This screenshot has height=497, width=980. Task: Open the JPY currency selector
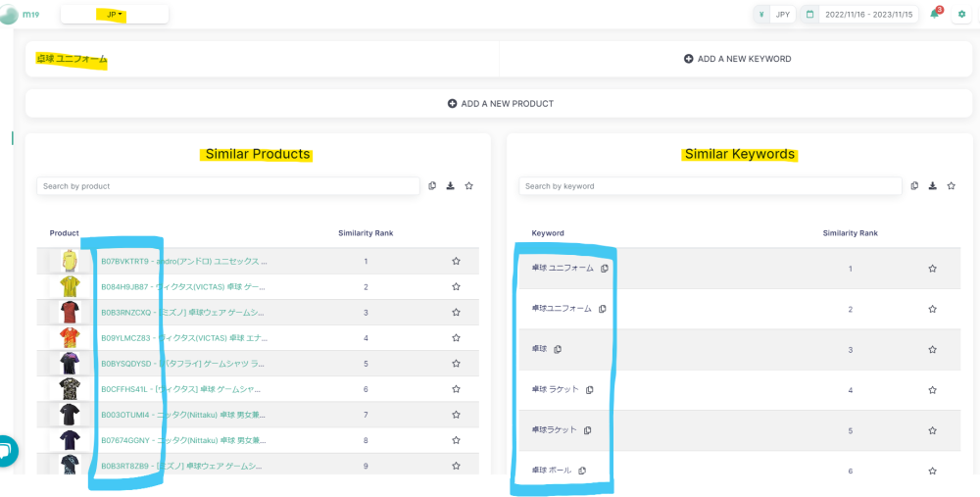(774, 14)
